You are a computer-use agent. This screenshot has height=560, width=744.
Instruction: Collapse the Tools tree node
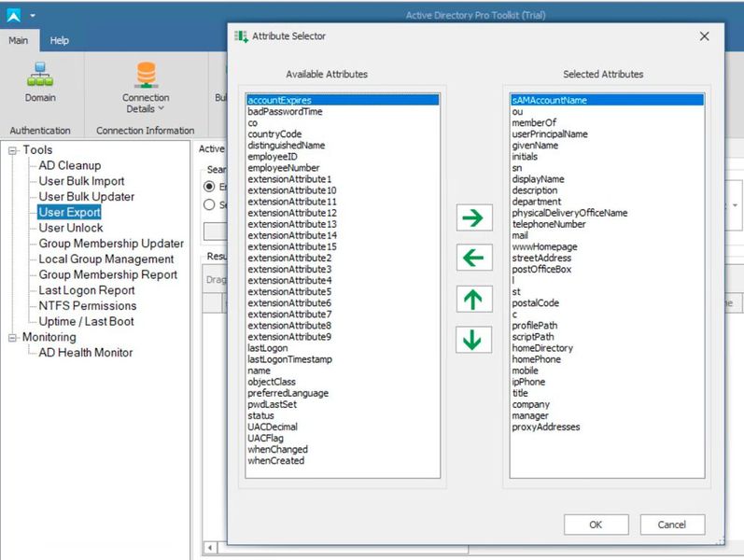12,151
